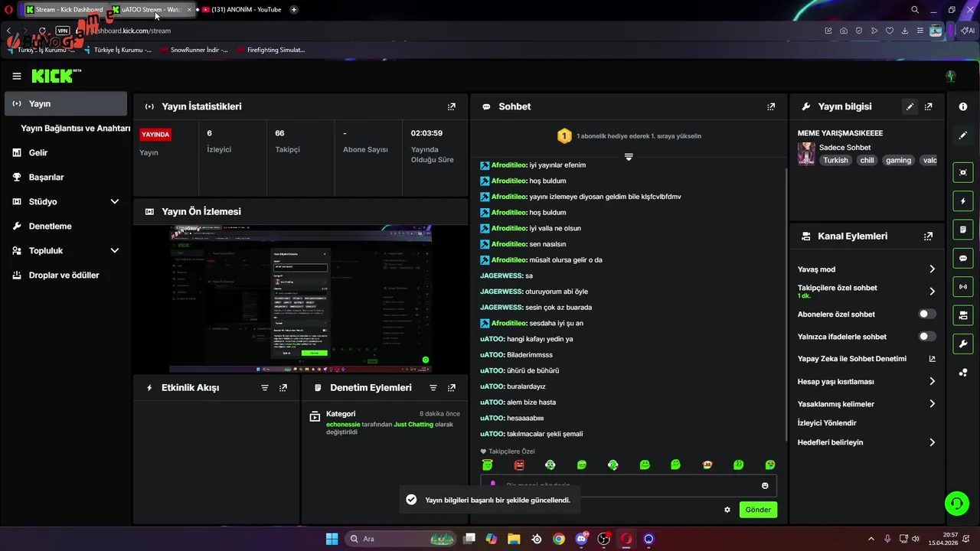The image size is (980, 551).
Task: Open the Opera AI button in toolbar
Action: pyautogui.click(x=969, y=31)
